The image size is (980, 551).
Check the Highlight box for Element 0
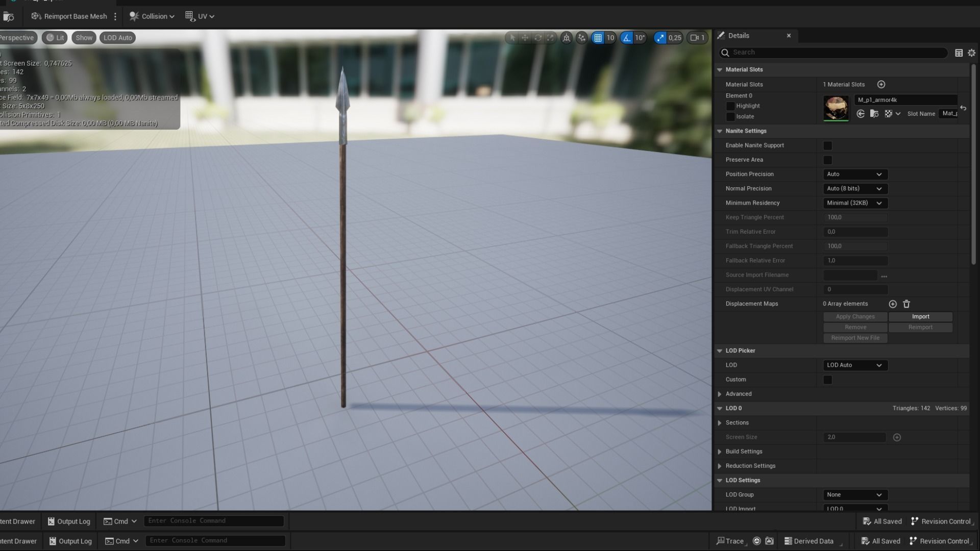(730, 106)
